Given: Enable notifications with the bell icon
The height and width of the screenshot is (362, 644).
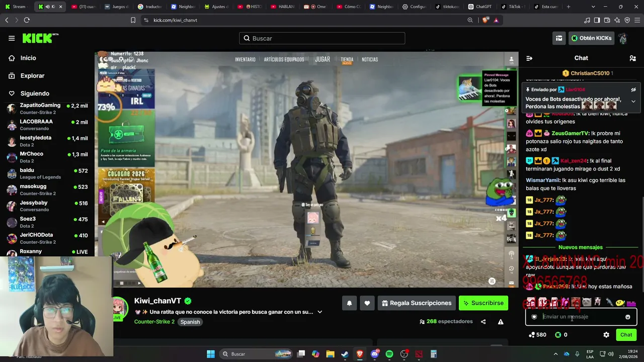Looking at the screenshot, I should point(349,303).
